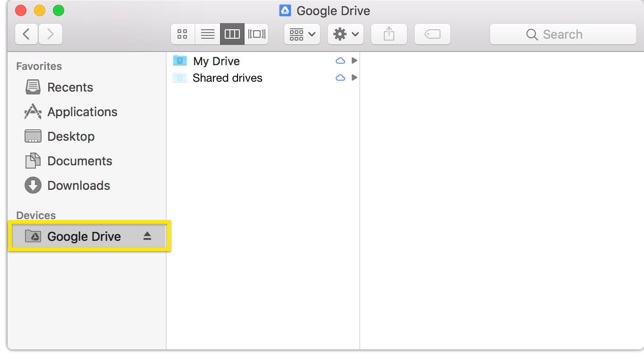Open Recents in the sidebar
Viewport: 644px width, 357px height.
coord(70,87)
